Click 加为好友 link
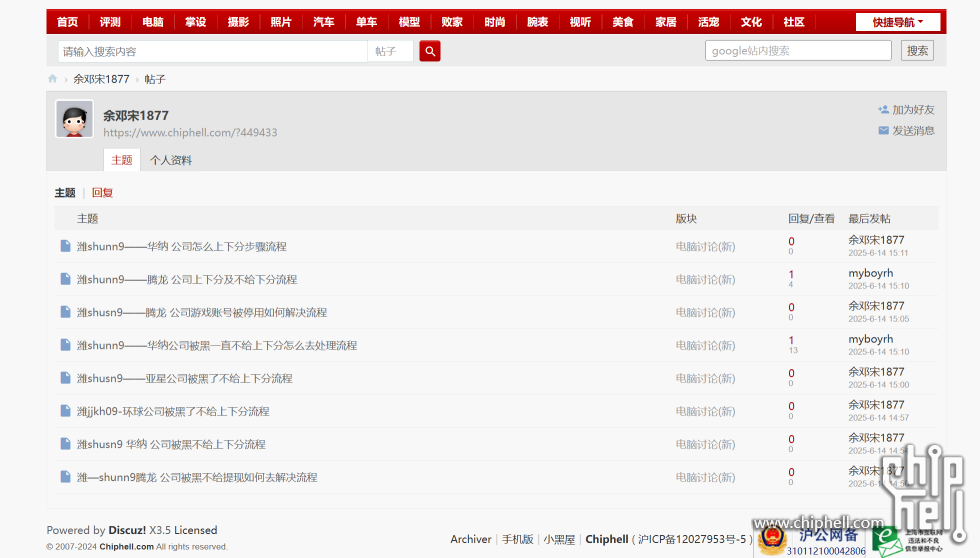The image size is (980, 558). coord(913,109)
